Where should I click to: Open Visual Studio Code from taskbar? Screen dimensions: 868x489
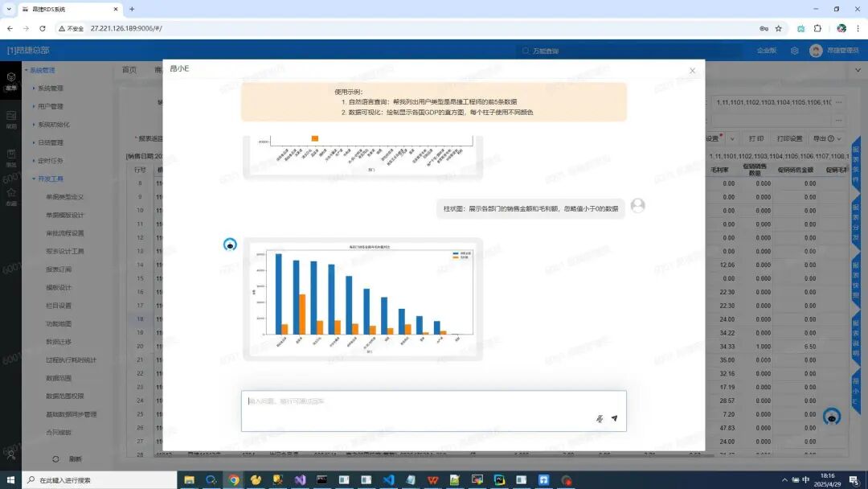(389, 479)
